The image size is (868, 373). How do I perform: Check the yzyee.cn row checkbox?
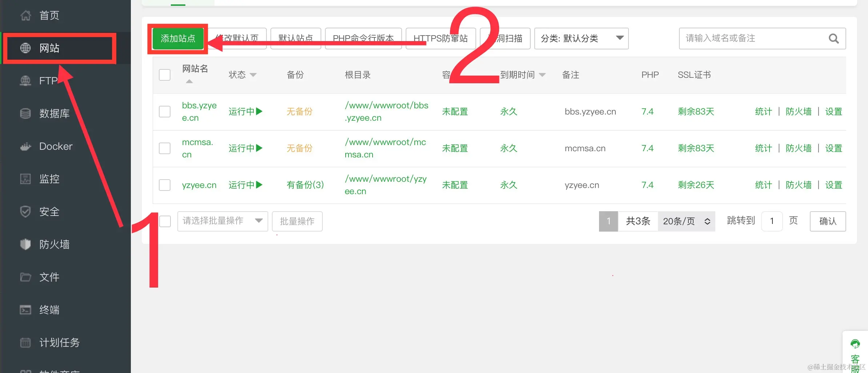tap(165, 185)
